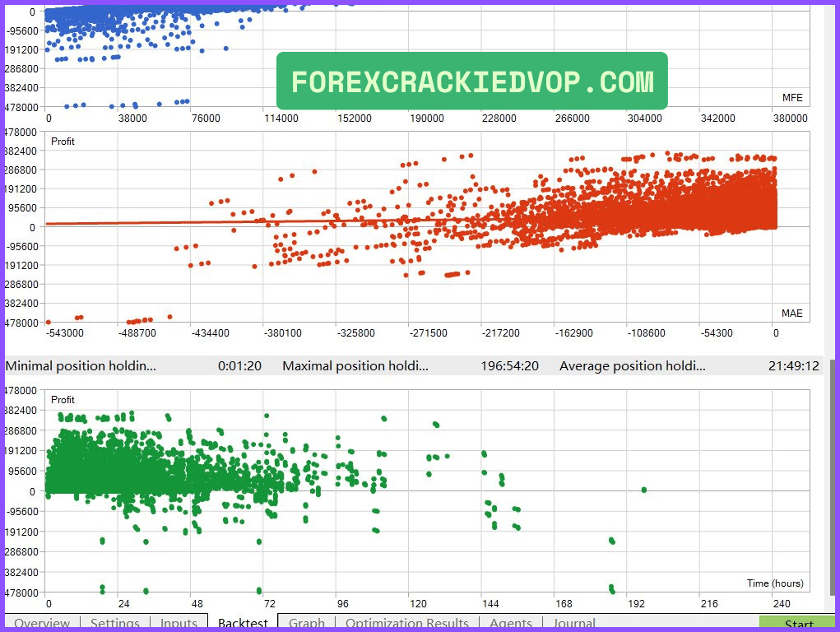Image resolution: width=840 pixels, height=632 pixels.
Task: Click the 'Time (hours)' axis label
Action: coord(775,583)
